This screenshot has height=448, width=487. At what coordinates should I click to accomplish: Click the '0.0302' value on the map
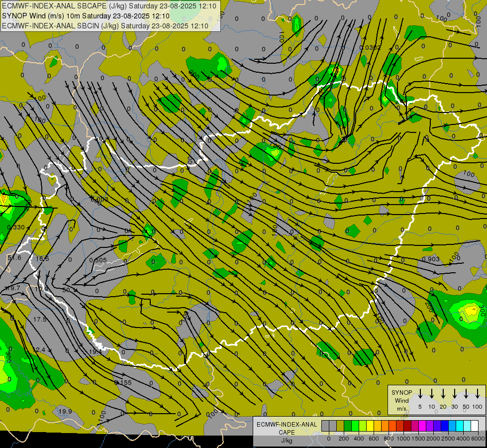click(x=370, y=47)
